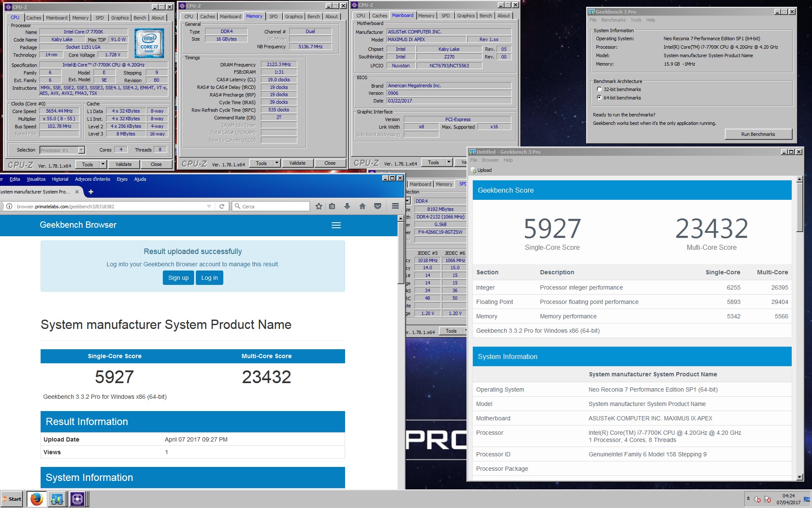Show hidden system tray icons arrow
The height and width of the screenshot is (508, 812).
pos(748,499)
